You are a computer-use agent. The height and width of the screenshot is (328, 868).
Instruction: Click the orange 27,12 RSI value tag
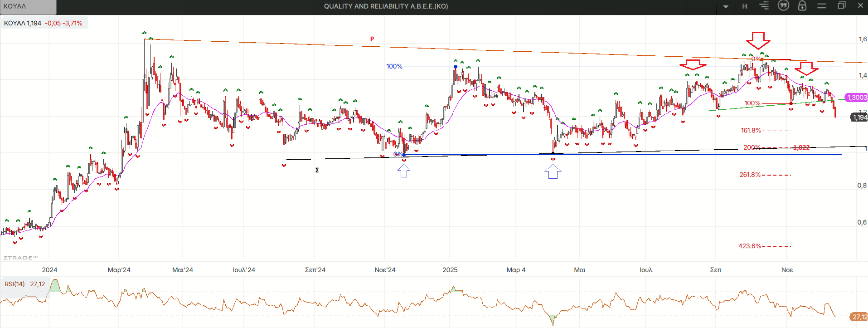(859, 317)
